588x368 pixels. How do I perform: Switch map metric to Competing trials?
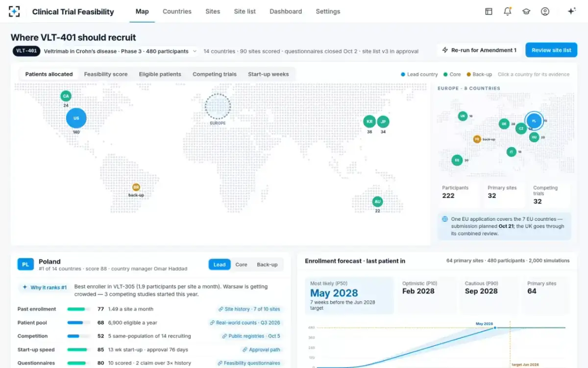tap(215, 74)
